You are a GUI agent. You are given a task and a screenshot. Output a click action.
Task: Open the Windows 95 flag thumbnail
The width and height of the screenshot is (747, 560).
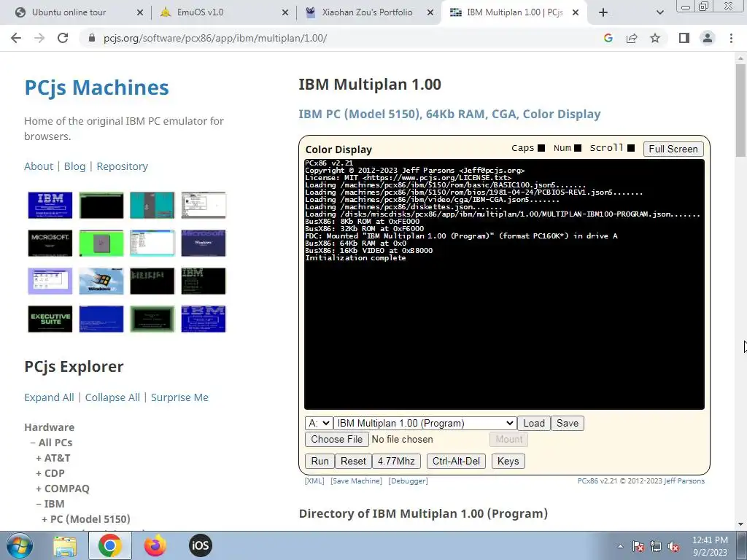click(x=101, y=281)
